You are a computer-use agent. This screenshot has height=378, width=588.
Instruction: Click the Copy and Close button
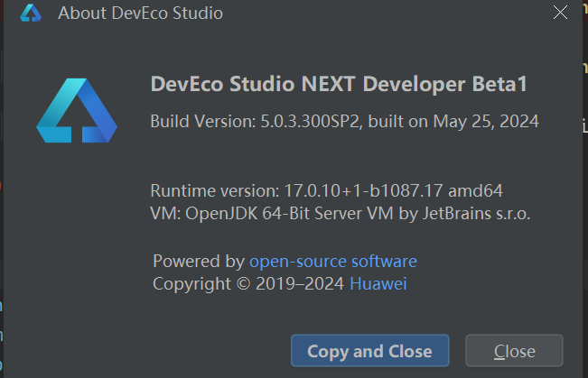369,351
